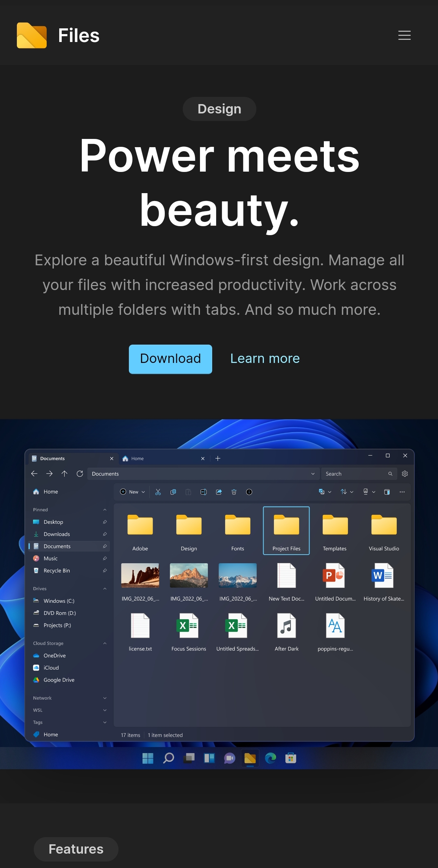The height and width of the screenshot is (868, 438).
Task: Expand the address bar history dropdown
Action: point(313,474)
